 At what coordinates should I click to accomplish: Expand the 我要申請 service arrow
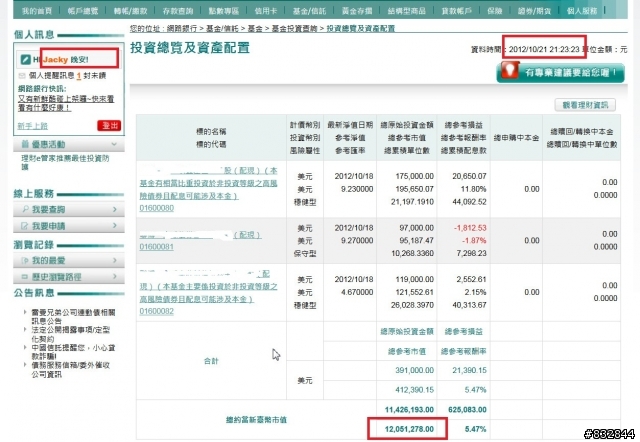[114, 226]
